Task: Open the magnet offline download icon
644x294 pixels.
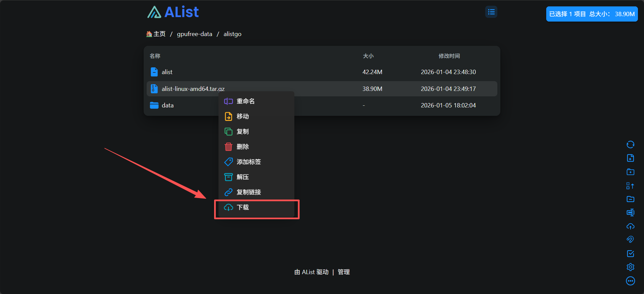Action: coord(630,239)
